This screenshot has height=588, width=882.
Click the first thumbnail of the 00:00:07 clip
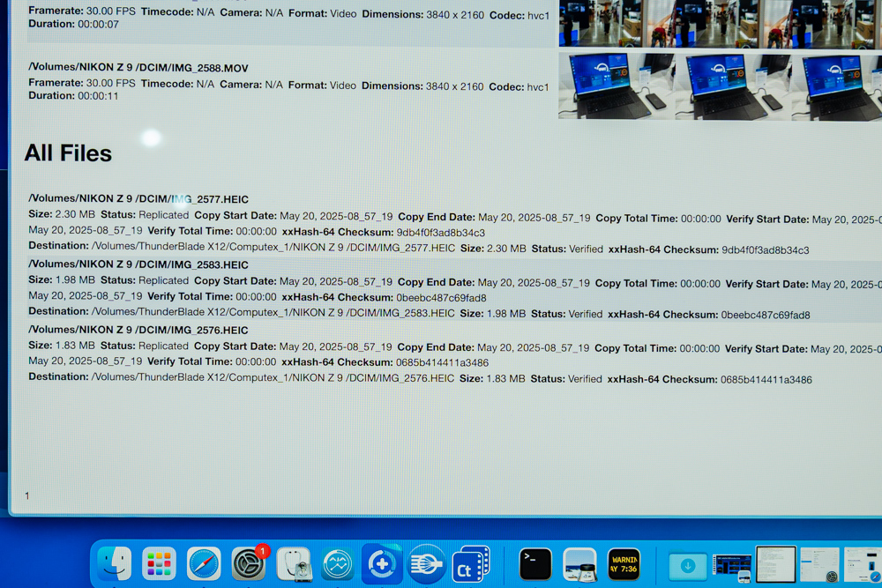[600, 23]
